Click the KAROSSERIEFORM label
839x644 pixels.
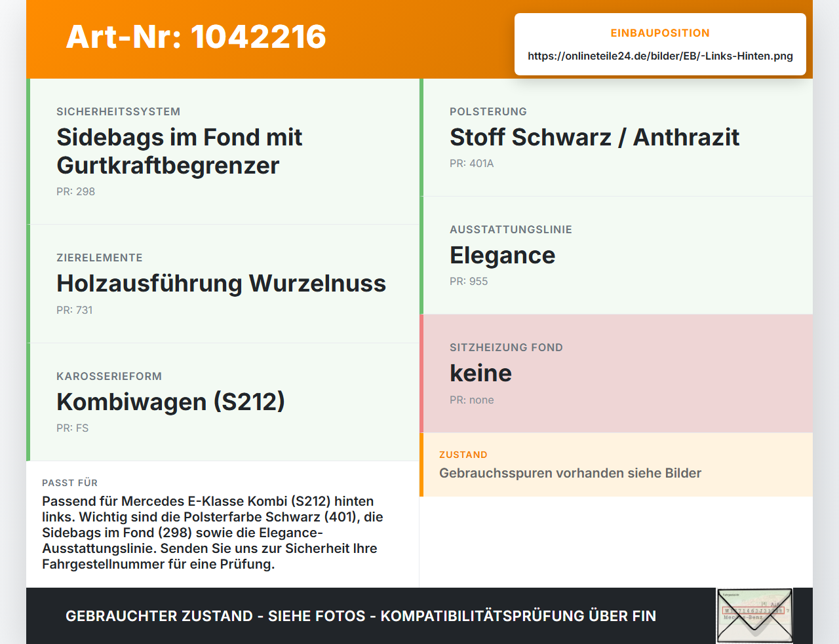(109, 376)
